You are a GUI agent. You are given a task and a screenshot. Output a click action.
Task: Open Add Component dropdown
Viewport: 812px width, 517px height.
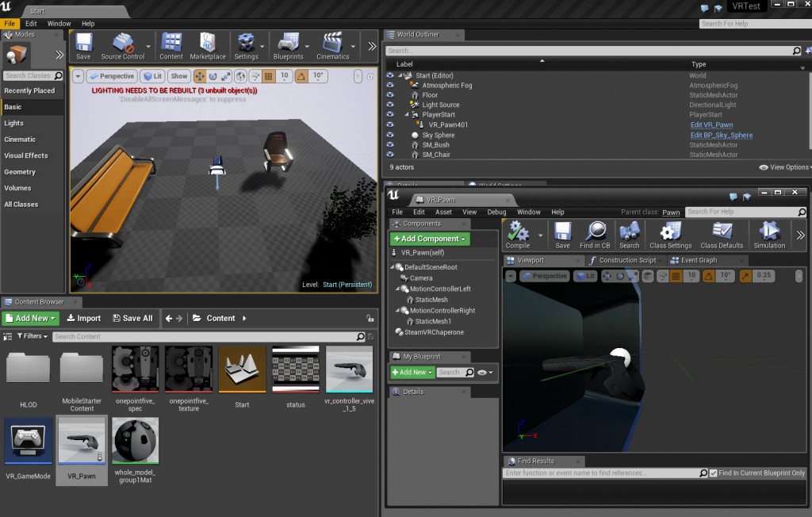(x=430, y=239)
